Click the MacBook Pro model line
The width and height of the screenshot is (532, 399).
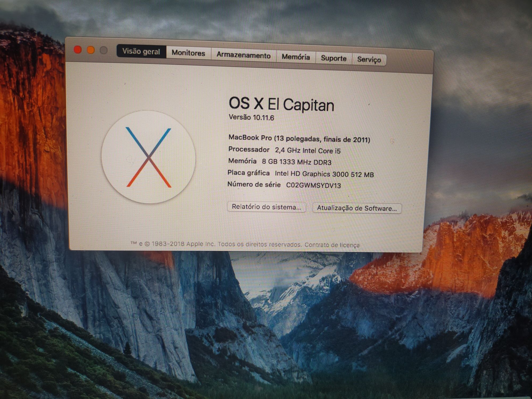[x=299, y=138]
